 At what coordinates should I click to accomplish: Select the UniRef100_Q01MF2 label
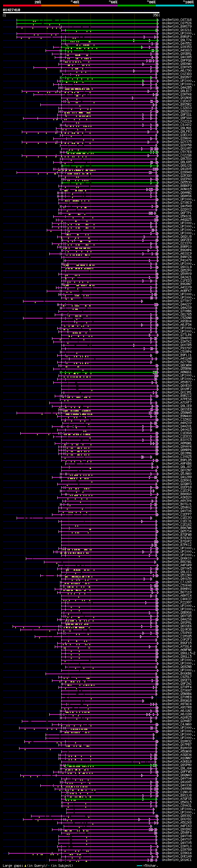tap(177, 389)
